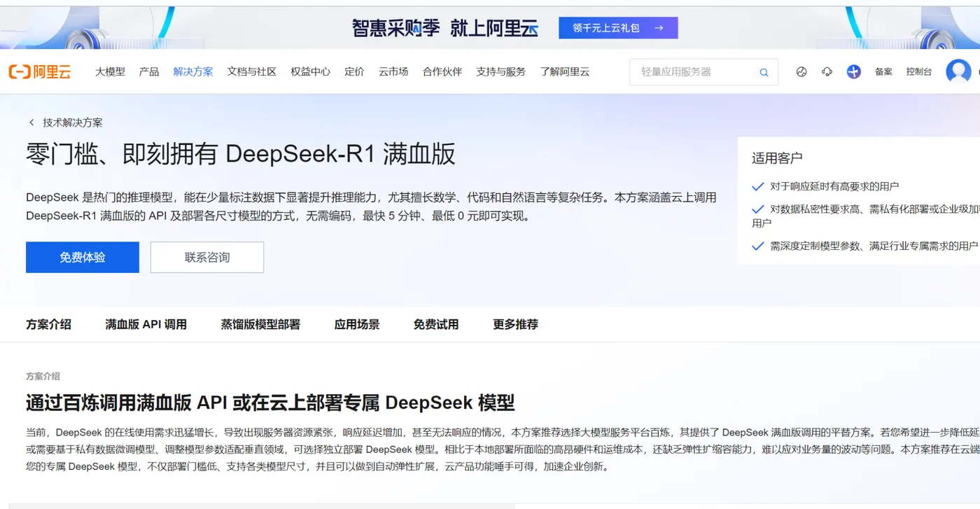Open the 了解阿里云 menu
Viewport: 980px width, 509px height.
coord(565,71)
